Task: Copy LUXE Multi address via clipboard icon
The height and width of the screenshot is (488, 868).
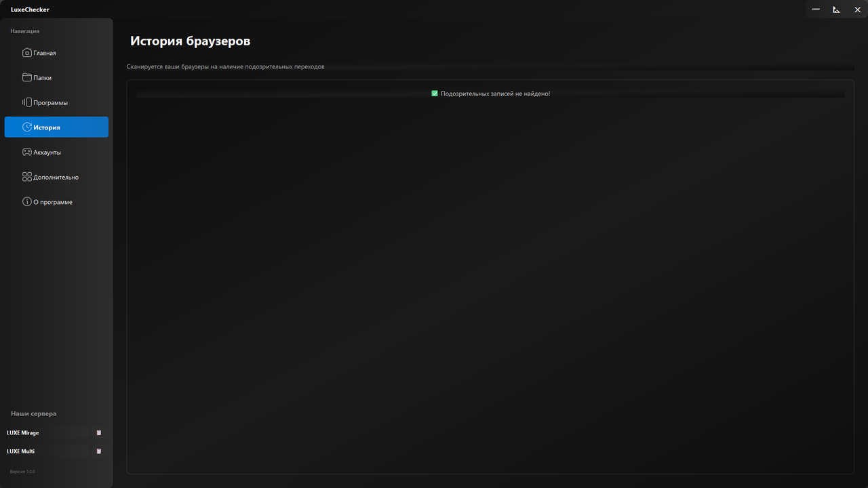Action: (x=99, y=451)
